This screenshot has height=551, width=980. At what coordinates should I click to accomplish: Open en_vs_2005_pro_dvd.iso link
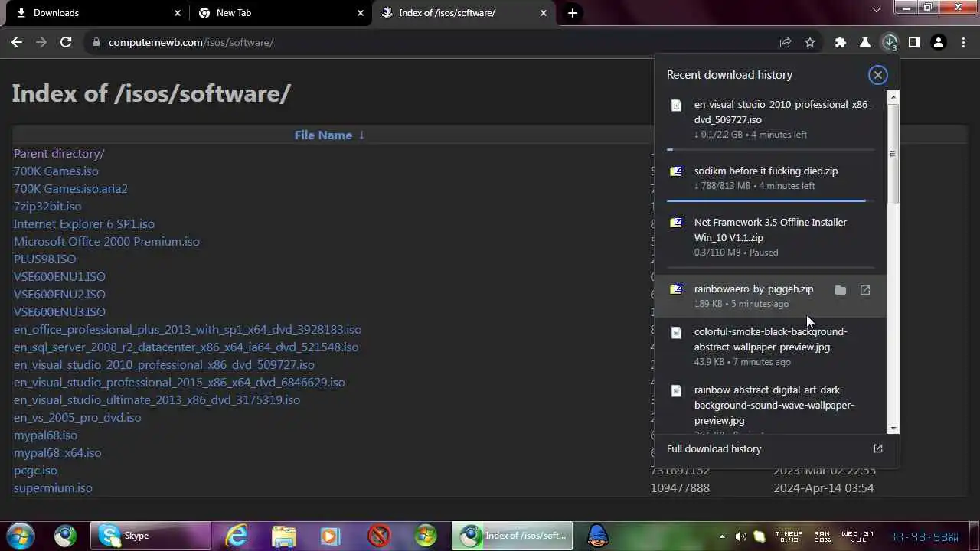tap(77, 417)
